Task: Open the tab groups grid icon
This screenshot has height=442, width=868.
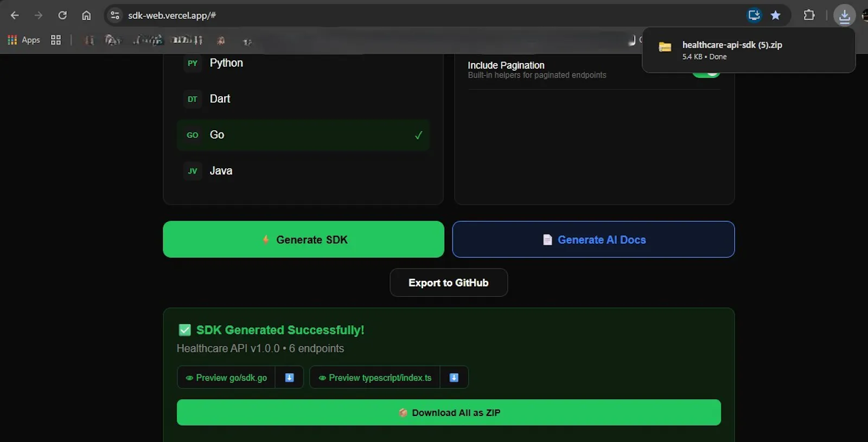Action: click(56, 40)
